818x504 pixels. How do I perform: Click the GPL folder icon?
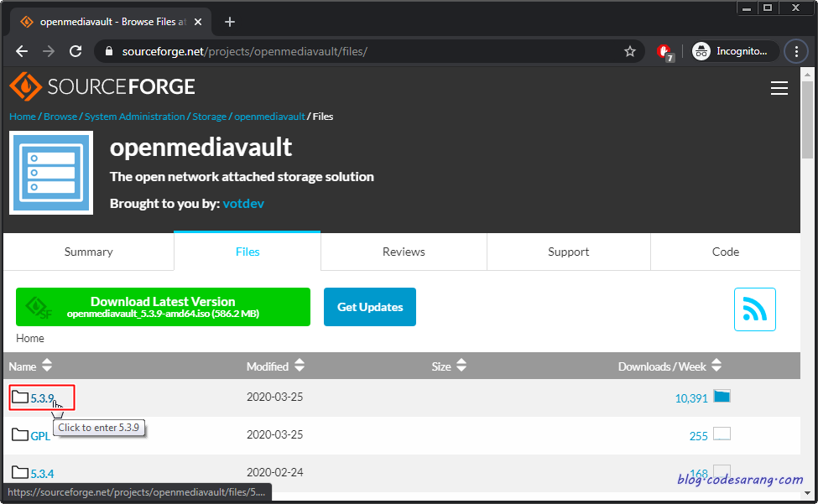20,434
